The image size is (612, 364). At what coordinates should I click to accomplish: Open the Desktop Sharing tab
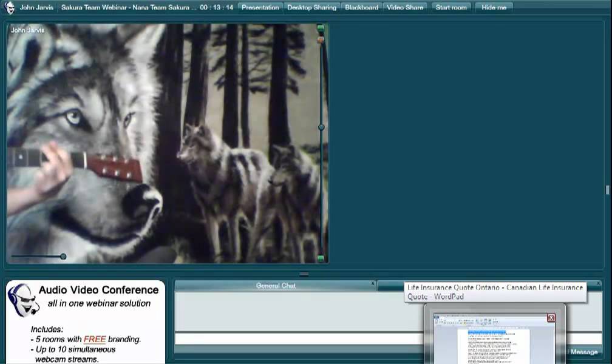[311, 7]
